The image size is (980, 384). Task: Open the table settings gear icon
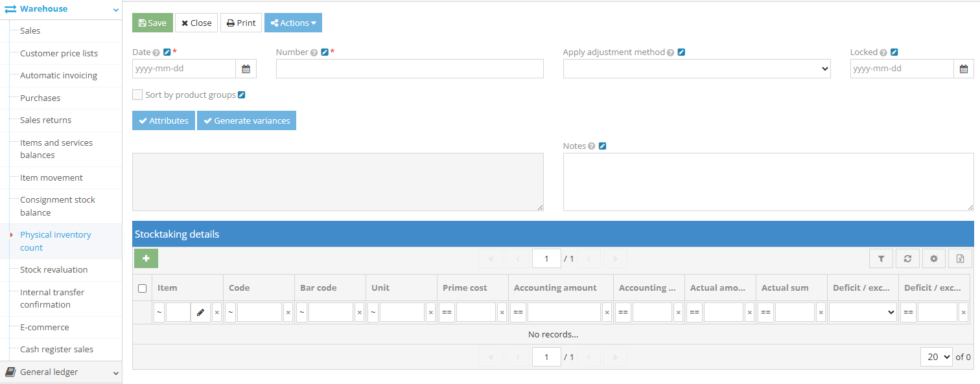coord(934,258)
